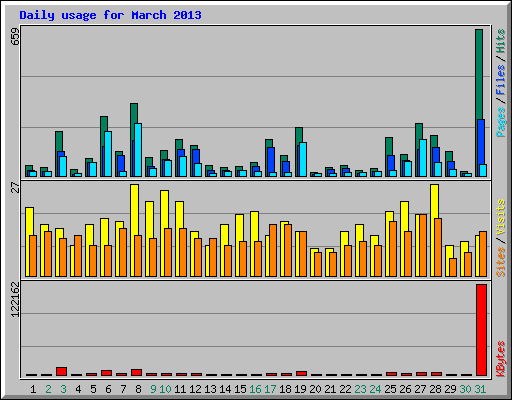Click the orange Sites bar for day 1
512x400 pixels.
click(x=33, y=256)
